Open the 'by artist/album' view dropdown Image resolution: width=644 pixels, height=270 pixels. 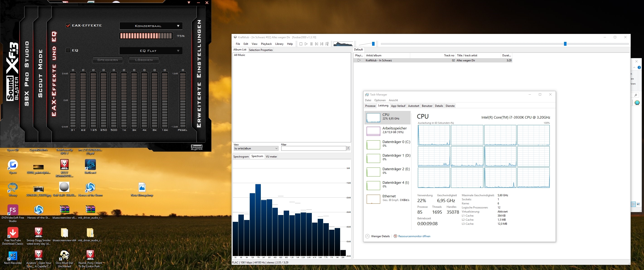click(x=256, y=148)
